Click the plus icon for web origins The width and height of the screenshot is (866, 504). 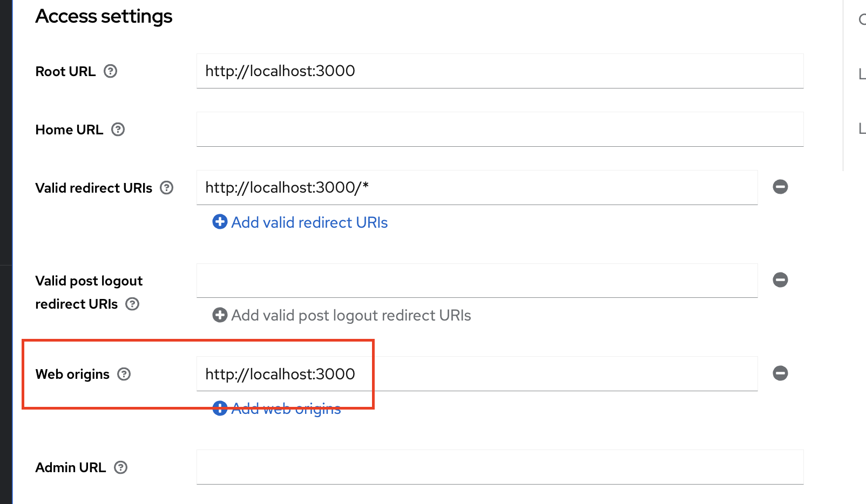click(x=220, y=408)
